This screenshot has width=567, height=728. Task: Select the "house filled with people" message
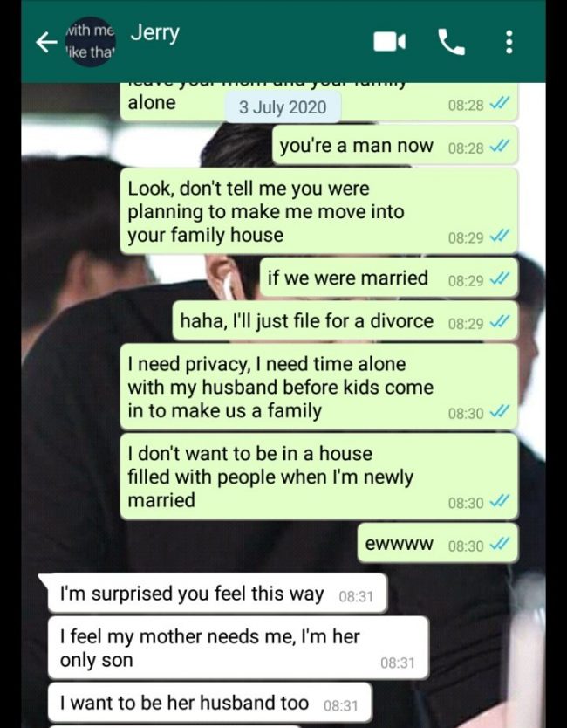click(x=318, y=477)
